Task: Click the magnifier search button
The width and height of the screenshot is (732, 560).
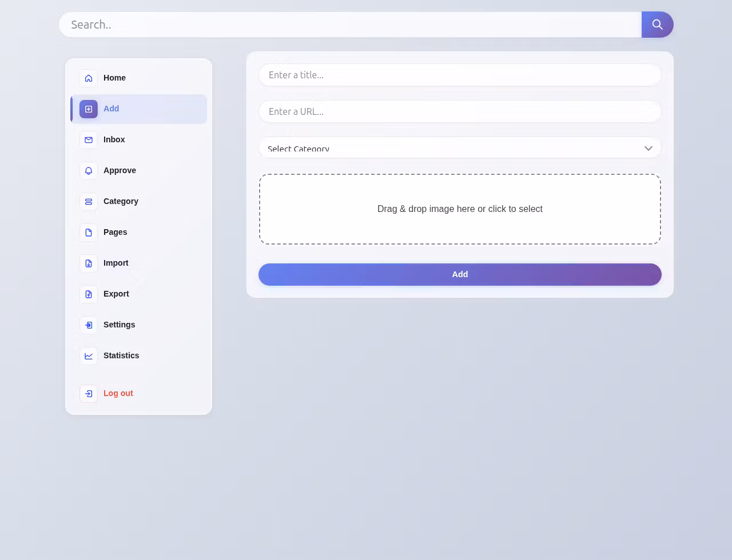Action: pyautogui.click(x=657, y=25)
